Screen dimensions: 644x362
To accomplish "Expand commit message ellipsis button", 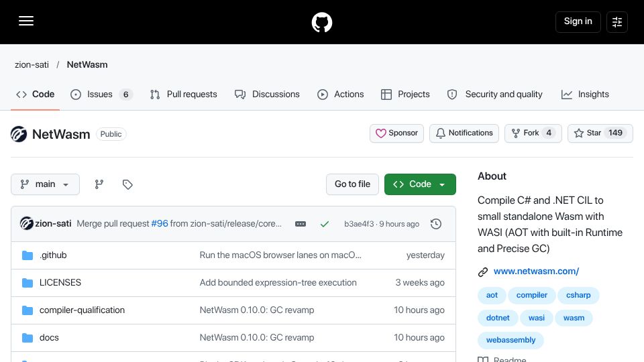I will (x=301, y=224).
